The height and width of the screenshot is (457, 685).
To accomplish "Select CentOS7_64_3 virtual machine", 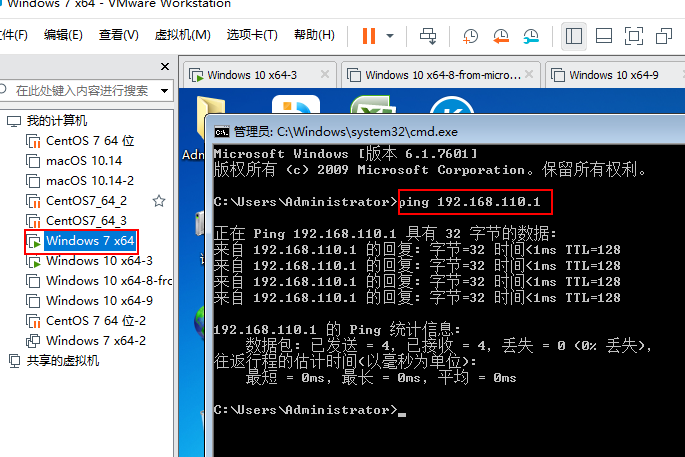I will tap(86, 221).
